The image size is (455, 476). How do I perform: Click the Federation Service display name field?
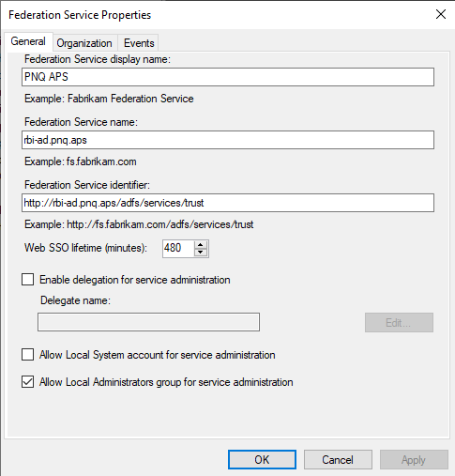tap(228, 77)
